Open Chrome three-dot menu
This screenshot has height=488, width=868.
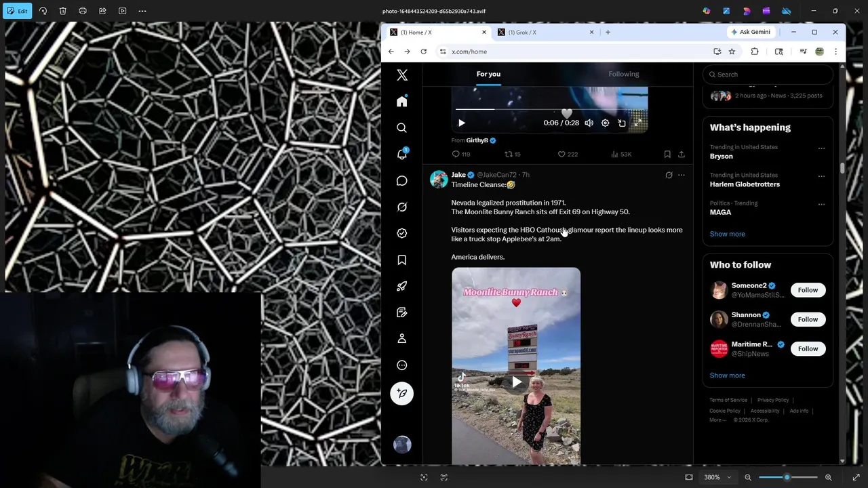point(835,52)
